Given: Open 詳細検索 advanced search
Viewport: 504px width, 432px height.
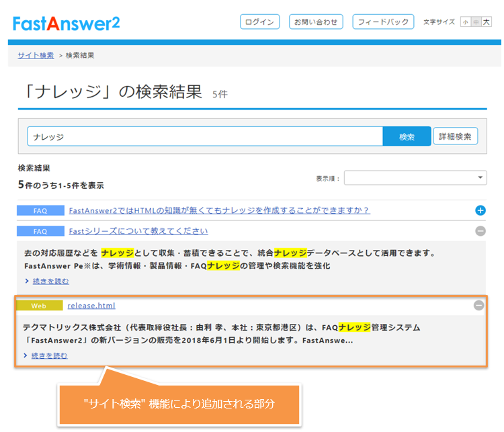Looking at the screenshot, I should [x=456, y=136].
